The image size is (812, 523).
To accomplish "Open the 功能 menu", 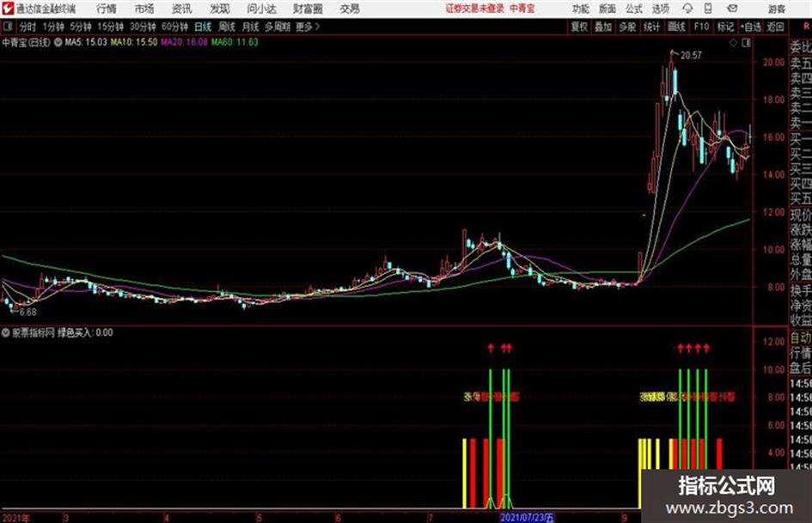I will tap(581, 9).
